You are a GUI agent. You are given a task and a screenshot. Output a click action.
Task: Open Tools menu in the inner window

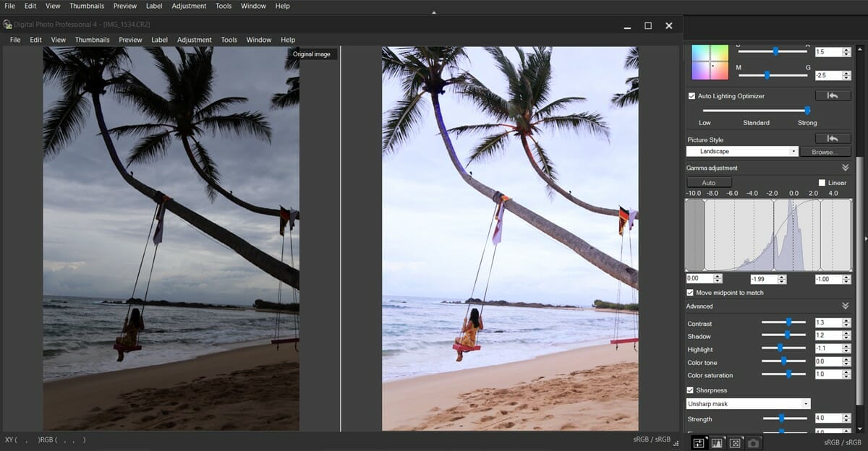pyautogui.click(x=229, y=40)
